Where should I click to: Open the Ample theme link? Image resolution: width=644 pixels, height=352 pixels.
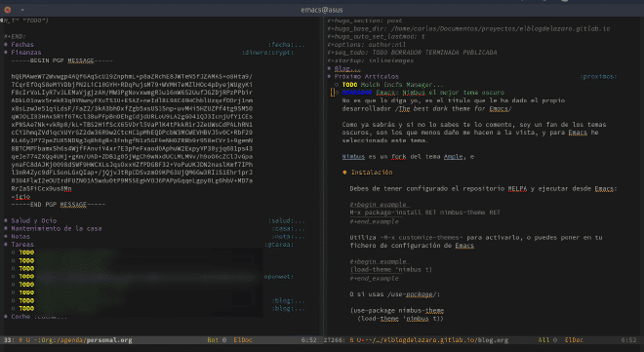pos(453,157)
